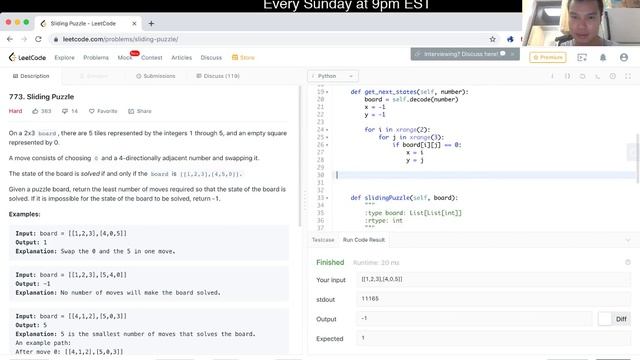
Task: Collapse the inner loop fold at line 25
Action: 327,138
